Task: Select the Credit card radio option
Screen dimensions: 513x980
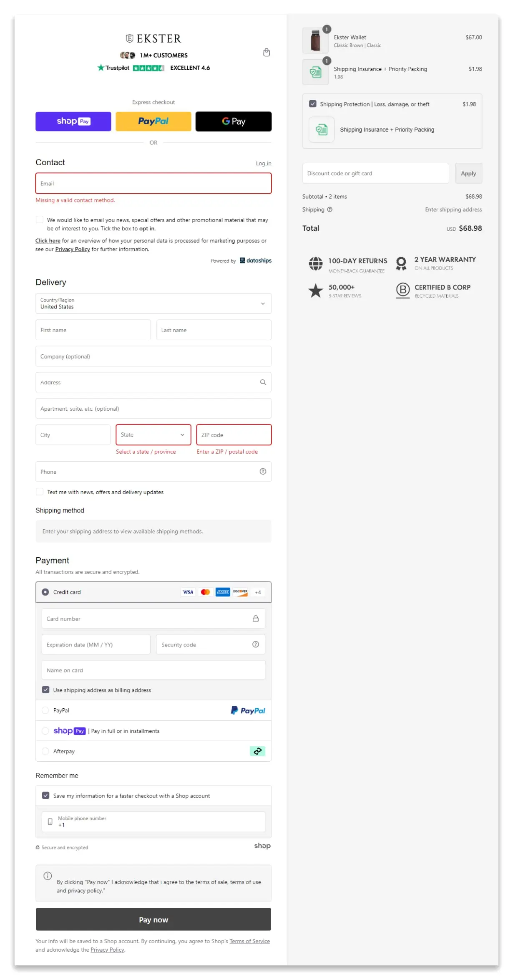Action: click(x=45, y=592)
